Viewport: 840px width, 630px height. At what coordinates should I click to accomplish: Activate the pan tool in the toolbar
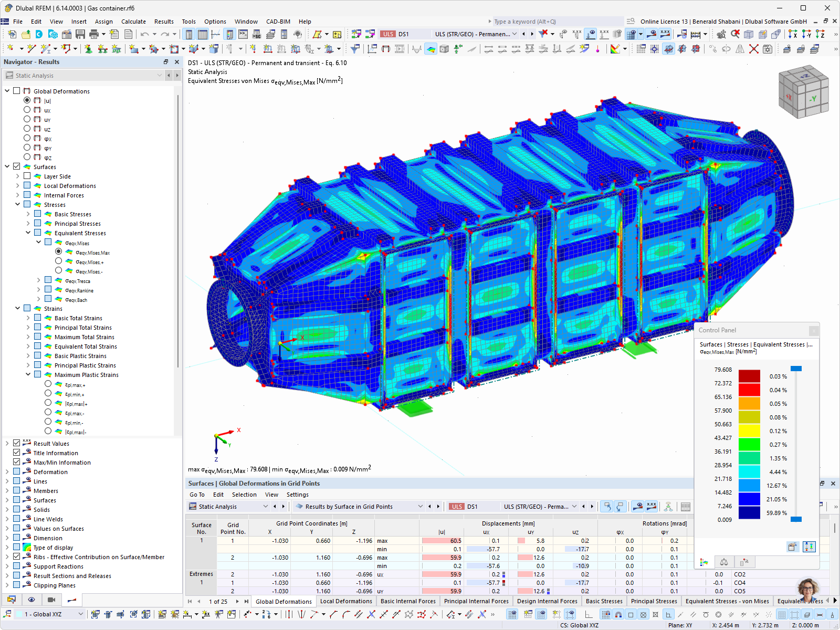point(722,33)
